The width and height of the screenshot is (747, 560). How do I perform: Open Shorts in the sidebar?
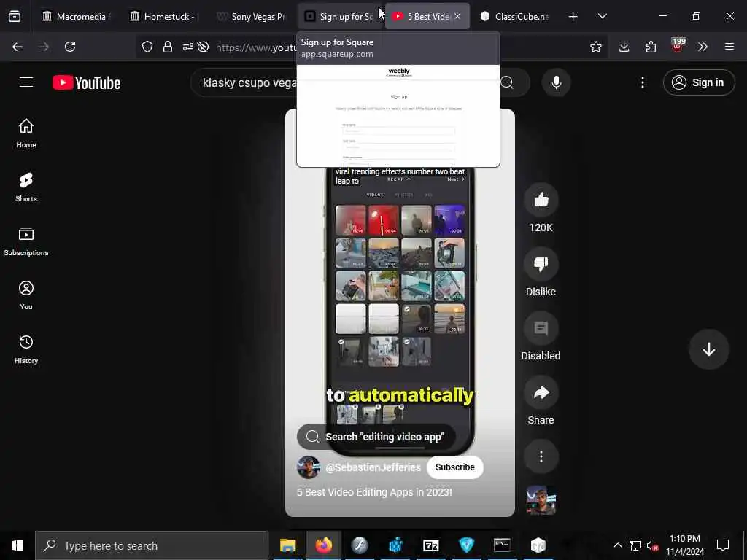click(26, 187)
